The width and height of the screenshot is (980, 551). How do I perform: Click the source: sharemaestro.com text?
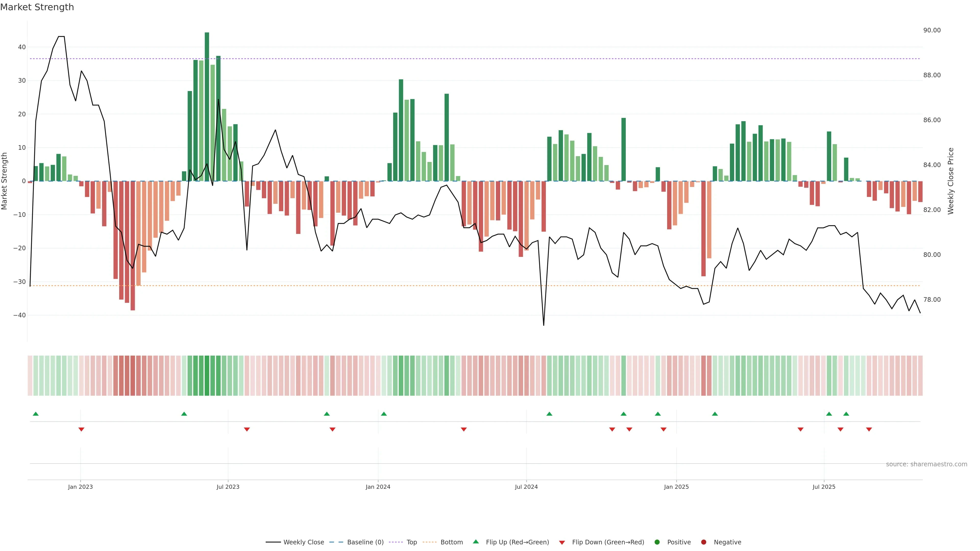[926, 464]
